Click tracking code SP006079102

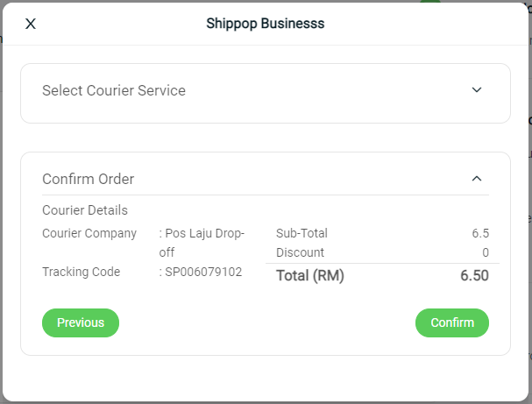pyautogui.click(x=203, y=272)
